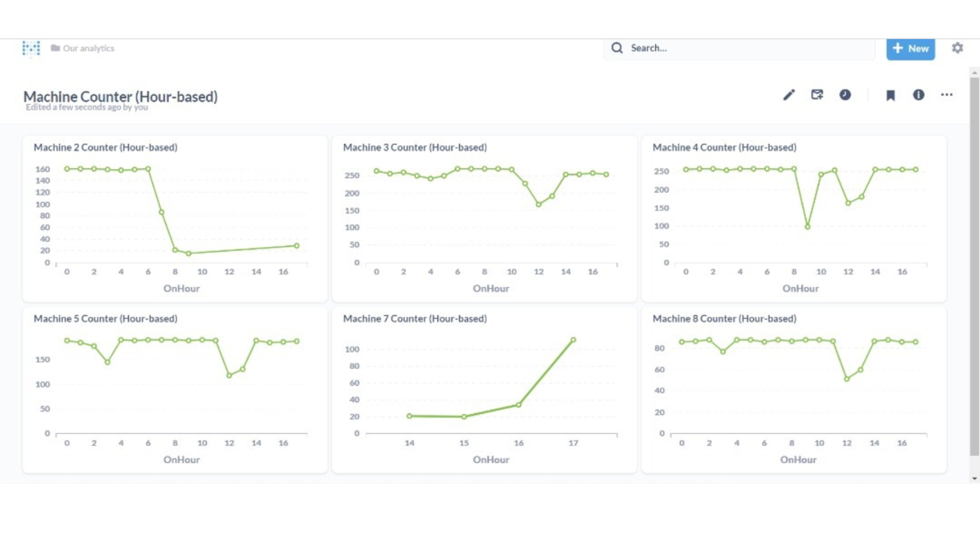Click the OnHour axis label in Machine 3 chart
The height and width of the screenshot is (551, 980).
pos(491,288)
